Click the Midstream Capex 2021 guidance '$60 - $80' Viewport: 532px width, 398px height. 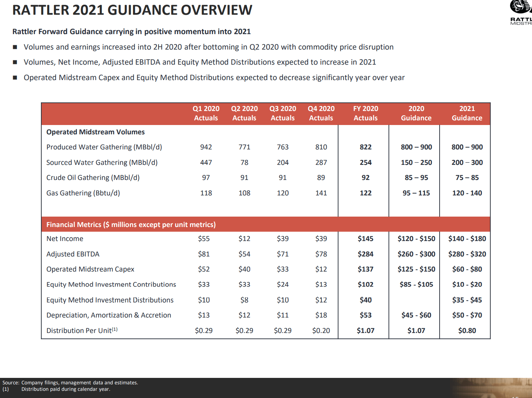pyautogui.click(x=467, y=269)
